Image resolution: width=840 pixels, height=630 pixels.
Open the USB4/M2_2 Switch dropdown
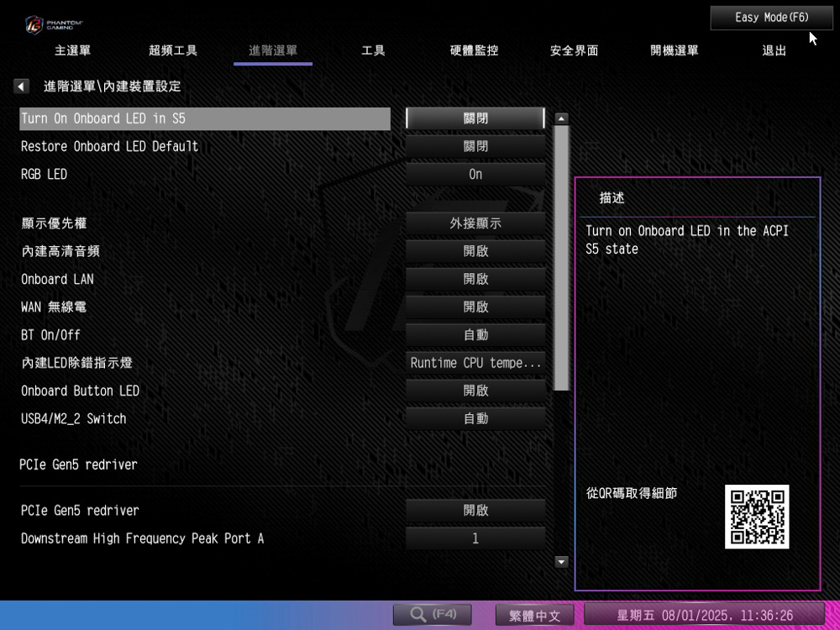coord(475,418)
